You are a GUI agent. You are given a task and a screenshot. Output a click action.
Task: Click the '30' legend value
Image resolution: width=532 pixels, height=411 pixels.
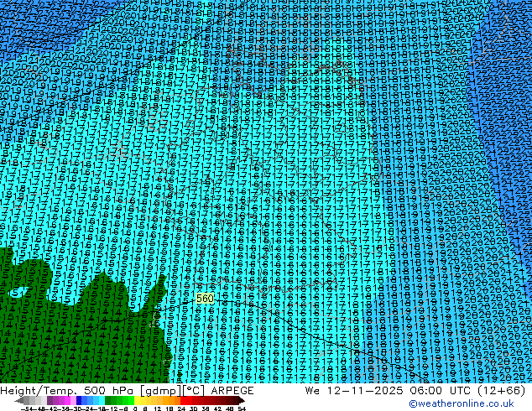point(193,409)
